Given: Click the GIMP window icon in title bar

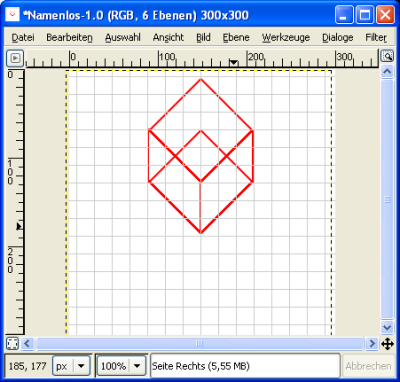Looking at the screenshot, I should coord(12,14).
